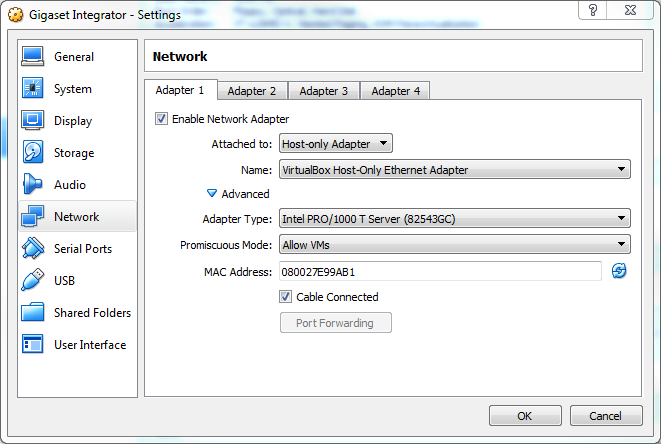Switch to the Adapter 4 tab

click(395, 91)
